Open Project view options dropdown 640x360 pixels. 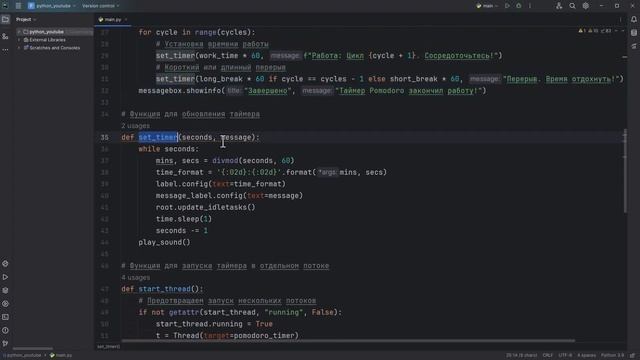[26, 19]
